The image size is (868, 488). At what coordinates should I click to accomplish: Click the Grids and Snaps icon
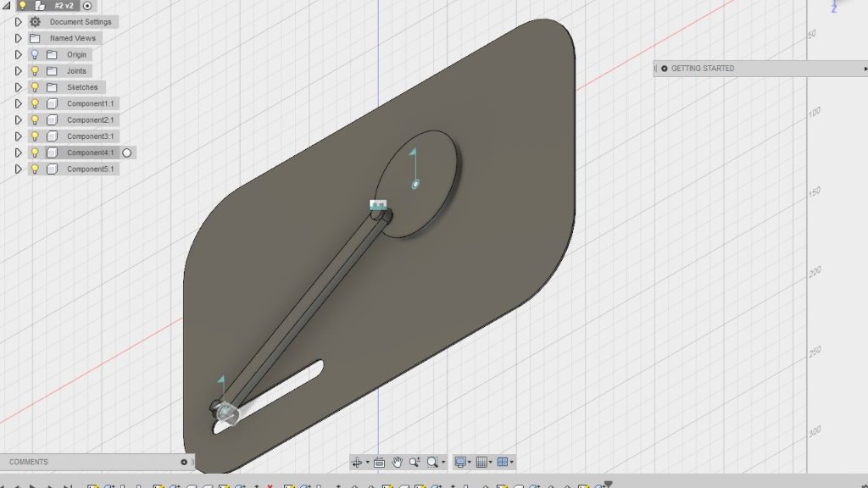[x=481, y=462]
